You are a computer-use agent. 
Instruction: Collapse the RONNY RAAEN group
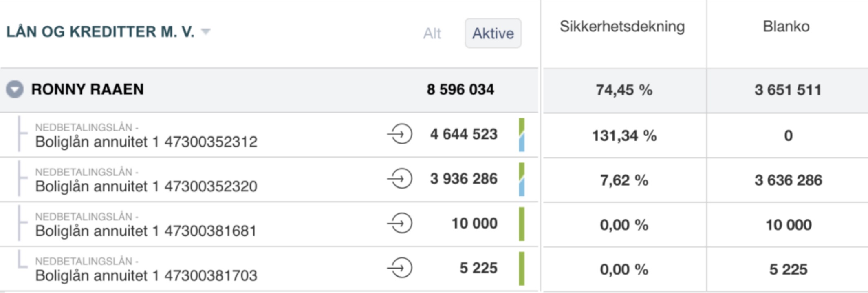point(15,89)
